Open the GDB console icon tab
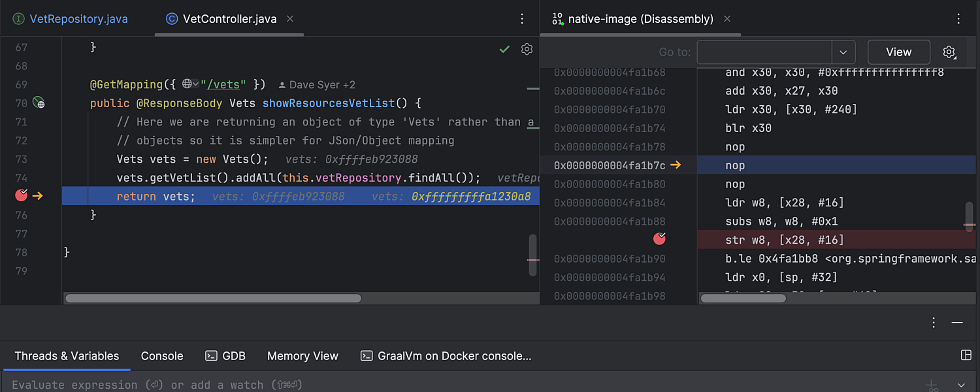The height and width of the screenshot is (392, 980). (x=210, y=356)
